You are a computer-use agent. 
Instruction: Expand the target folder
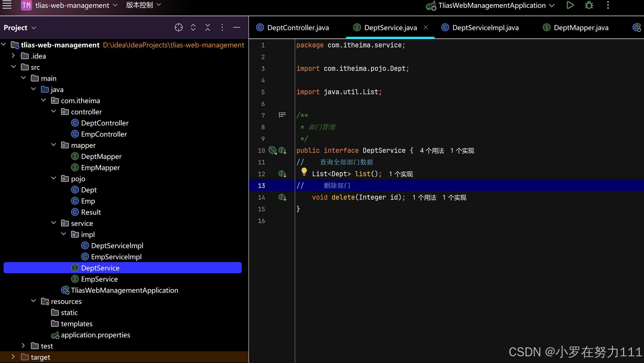[x=13, y=357]
